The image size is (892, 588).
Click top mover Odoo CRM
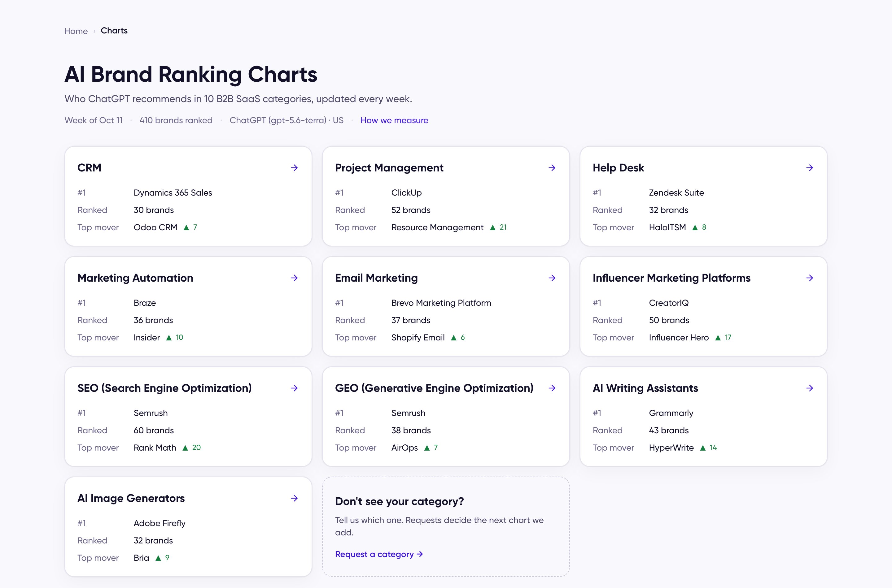coord(155,227)
